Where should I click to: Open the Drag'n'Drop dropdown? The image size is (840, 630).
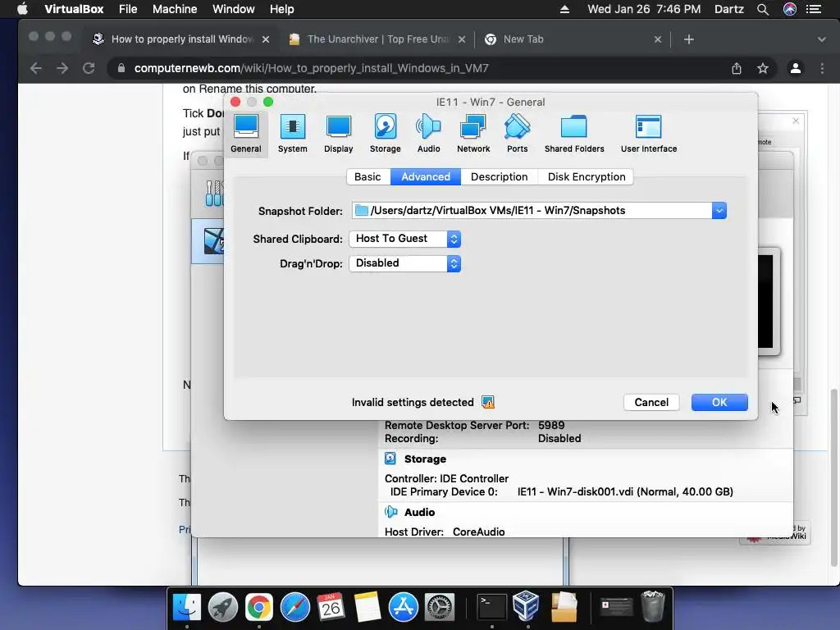405,263
